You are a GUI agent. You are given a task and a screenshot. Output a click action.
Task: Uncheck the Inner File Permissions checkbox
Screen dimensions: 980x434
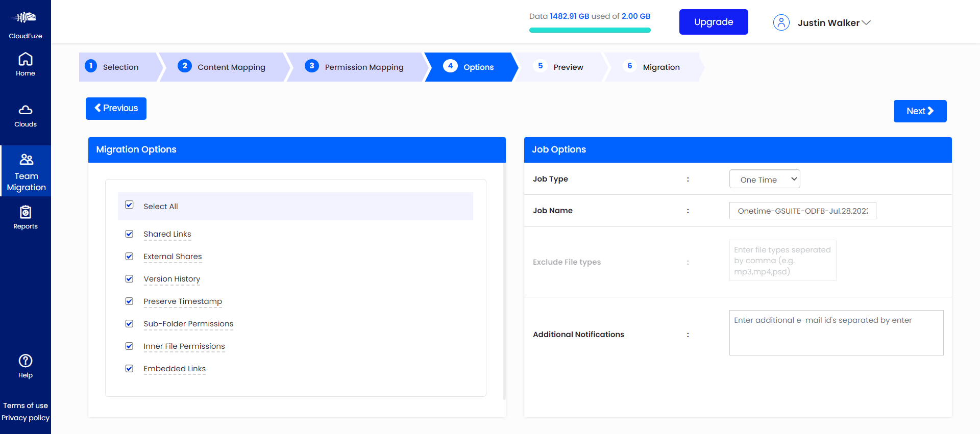(129, 346)
